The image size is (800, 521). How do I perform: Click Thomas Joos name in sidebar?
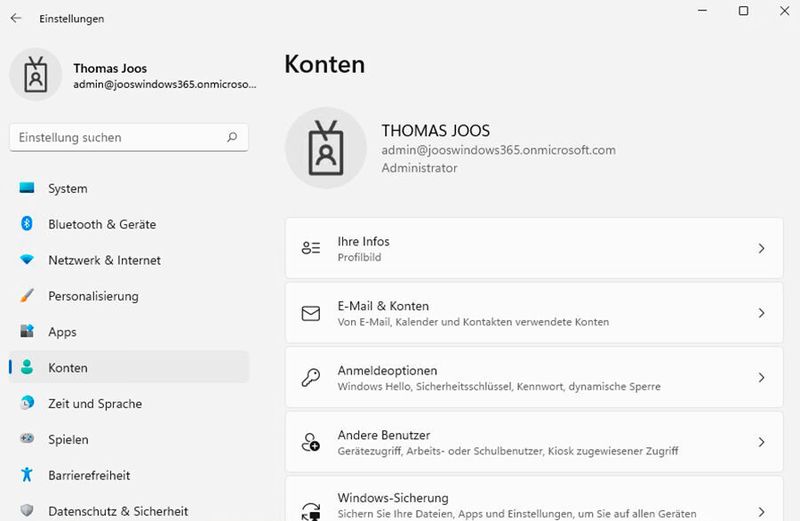coord(110,68)
